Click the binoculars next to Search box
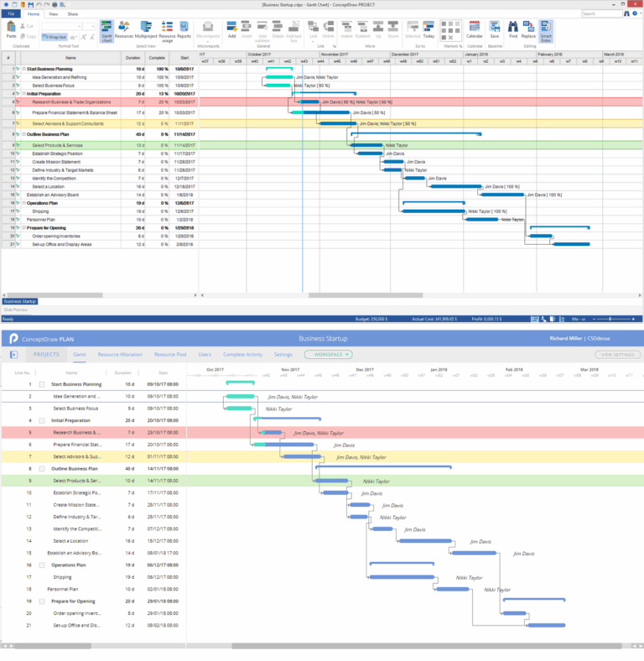This screenshot has width=644, height=661. tap(626, 13)
